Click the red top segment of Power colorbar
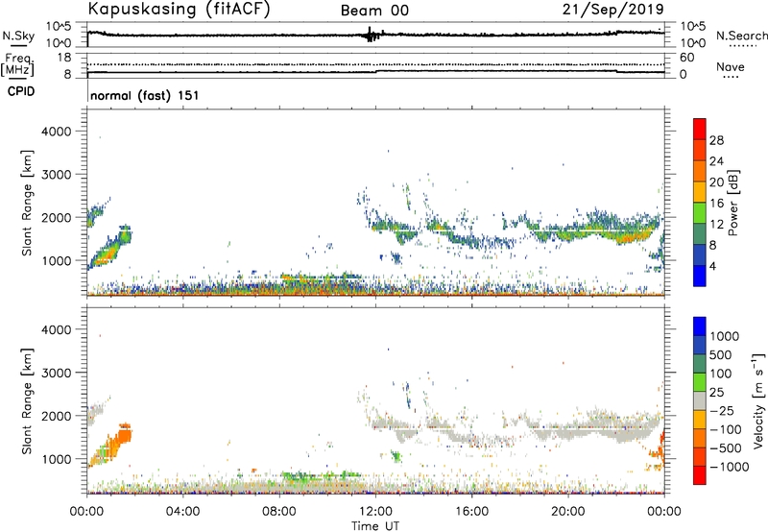This screenshot has height=532, width=768. tap(700, 129)
